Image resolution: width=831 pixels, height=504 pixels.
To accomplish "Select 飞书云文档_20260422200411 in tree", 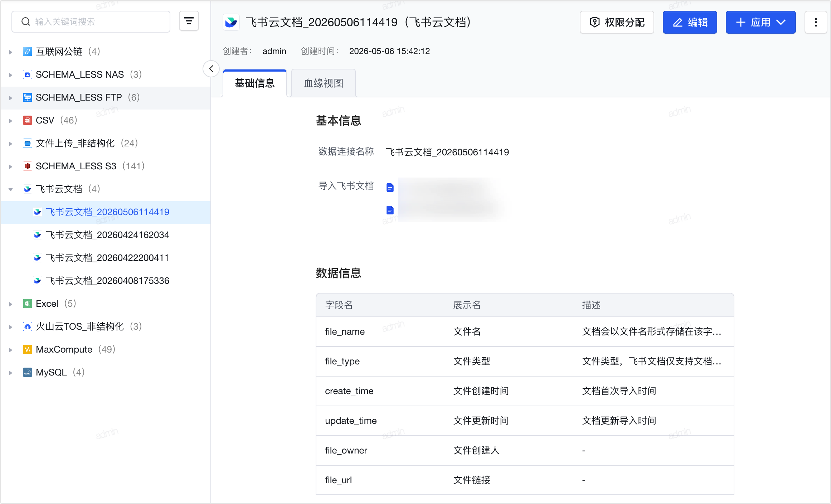I will [x=107, y=258].
